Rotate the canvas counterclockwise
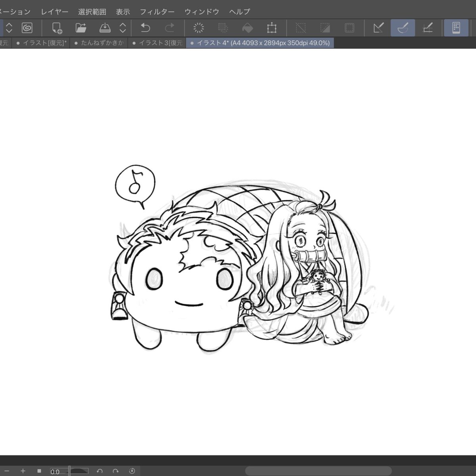Screen dimensions: 476x476 [100, 471]
